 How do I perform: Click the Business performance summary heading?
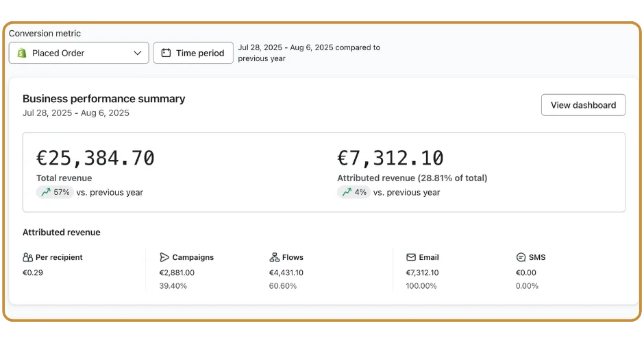[x=104, y=99]
